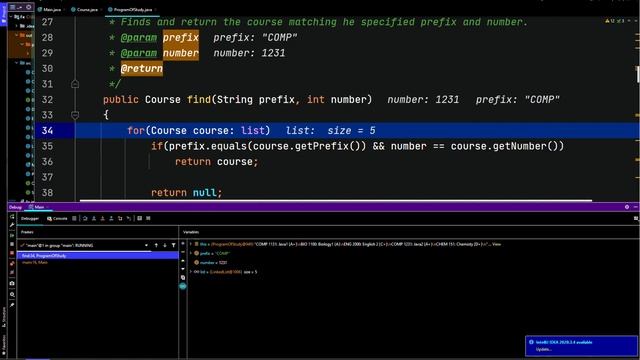Open Project panel settings gear
Image resolution: width=640 pixels, height=360 pixels.
click(29, 7)
